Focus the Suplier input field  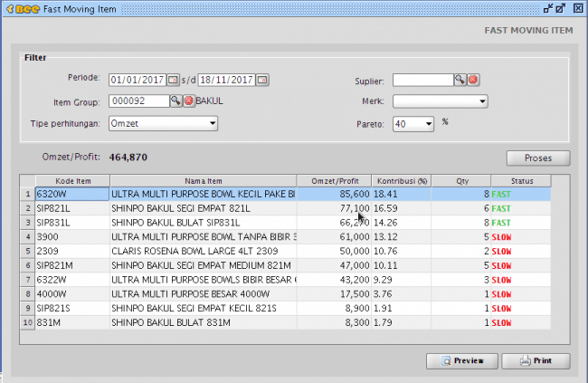click(423, 80)
